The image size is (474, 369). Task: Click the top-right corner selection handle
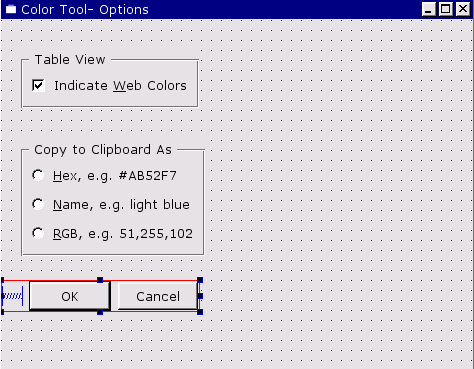click(x=200, y=280)
